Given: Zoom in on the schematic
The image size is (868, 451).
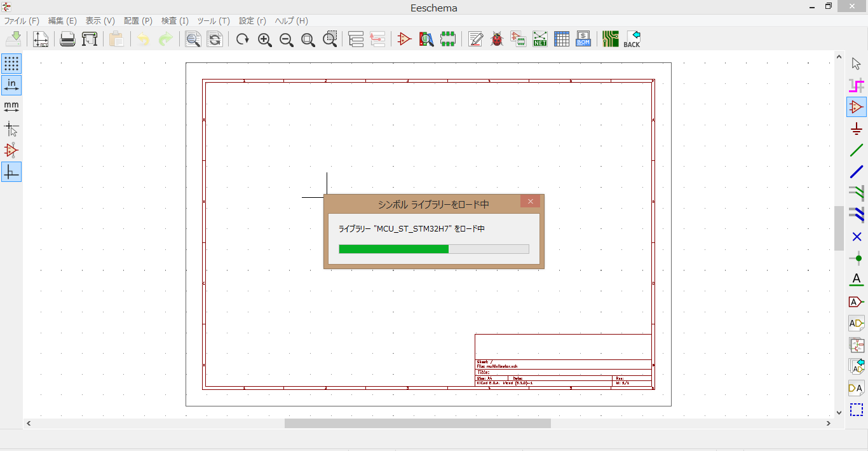Looking at the screenshot, I should coord(264,39).
